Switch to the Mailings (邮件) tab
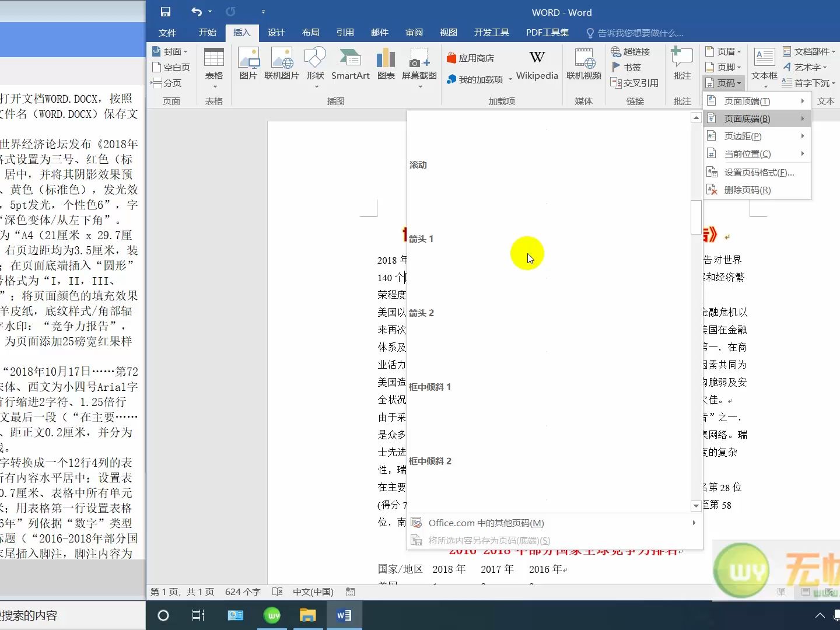 click(x=379, y=33)
